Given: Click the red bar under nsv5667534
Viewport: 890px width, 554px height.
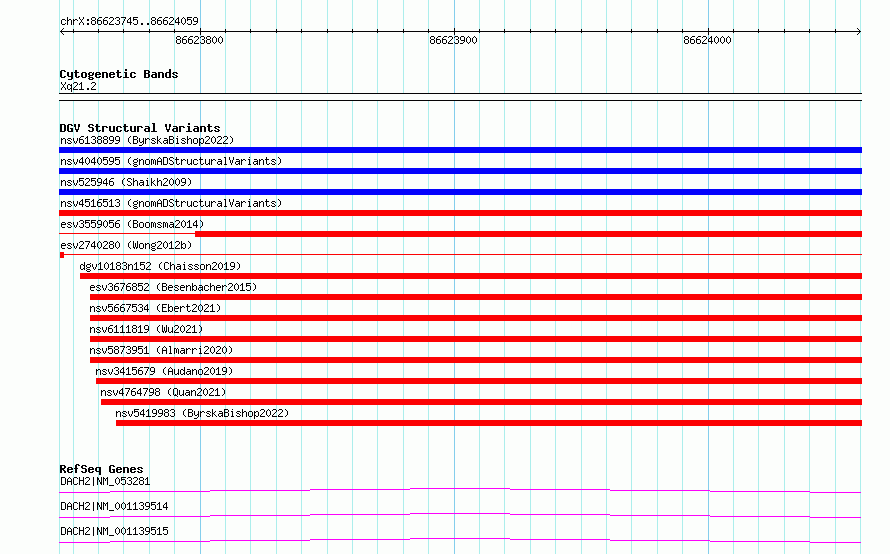Looking at the screenshot, I should click(x=476, y=318).
